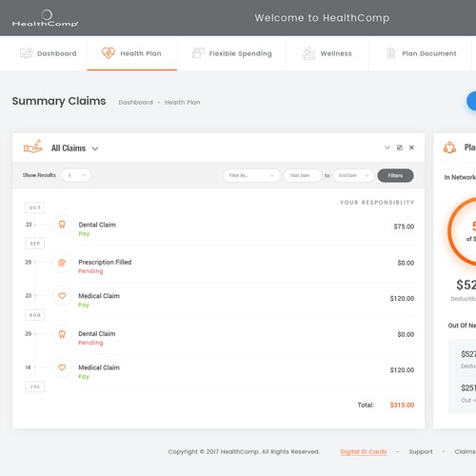Click the Claims footer link
The height and width of the screenshot is (476, 476).
coord(466,451)
